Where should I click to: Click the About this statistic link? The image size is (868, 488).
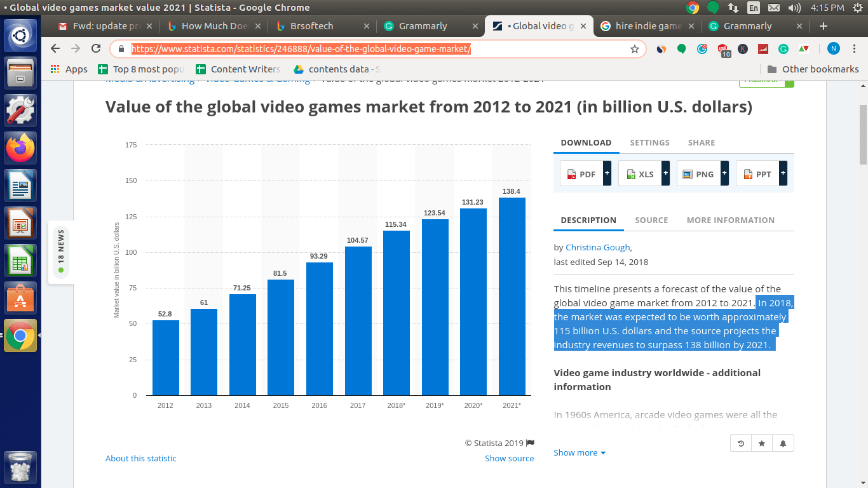pos(141,458)
